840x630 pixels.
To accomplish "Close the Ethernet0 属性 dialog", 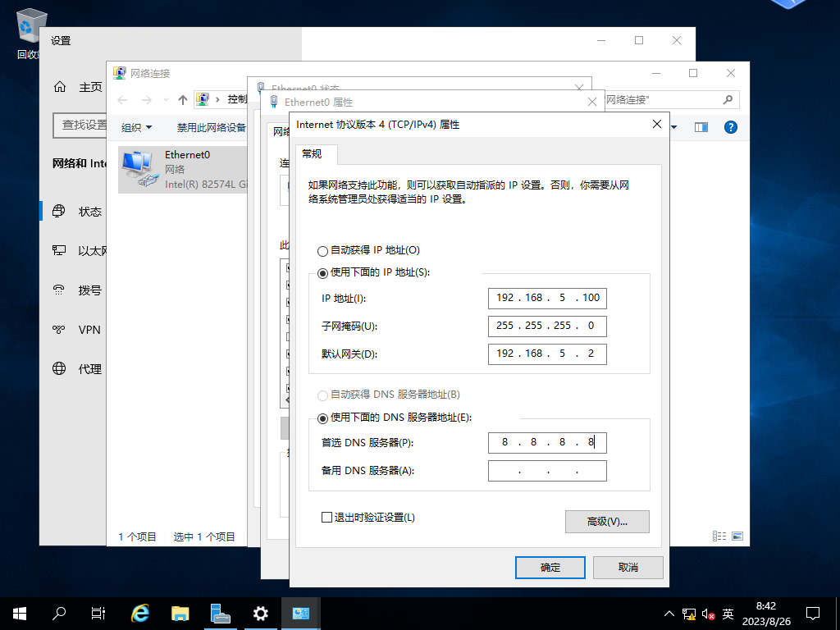I will tap(592, 102).
